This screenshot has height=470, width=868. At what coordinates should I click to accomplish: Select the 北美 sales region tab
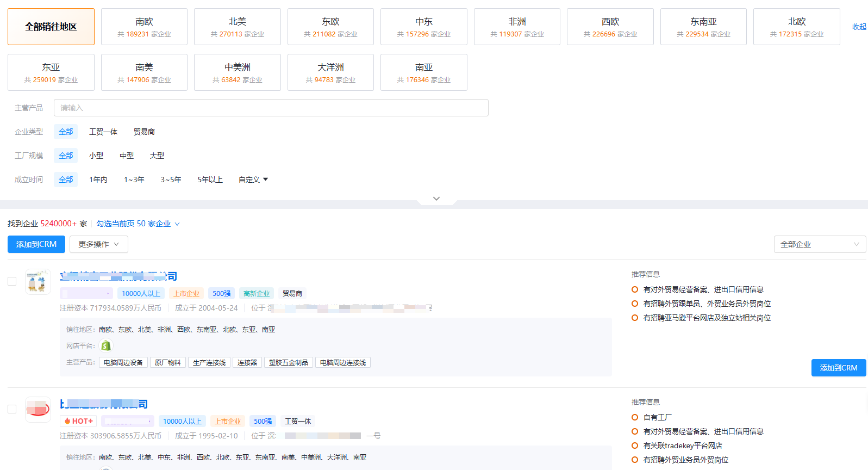click(238, 27)
